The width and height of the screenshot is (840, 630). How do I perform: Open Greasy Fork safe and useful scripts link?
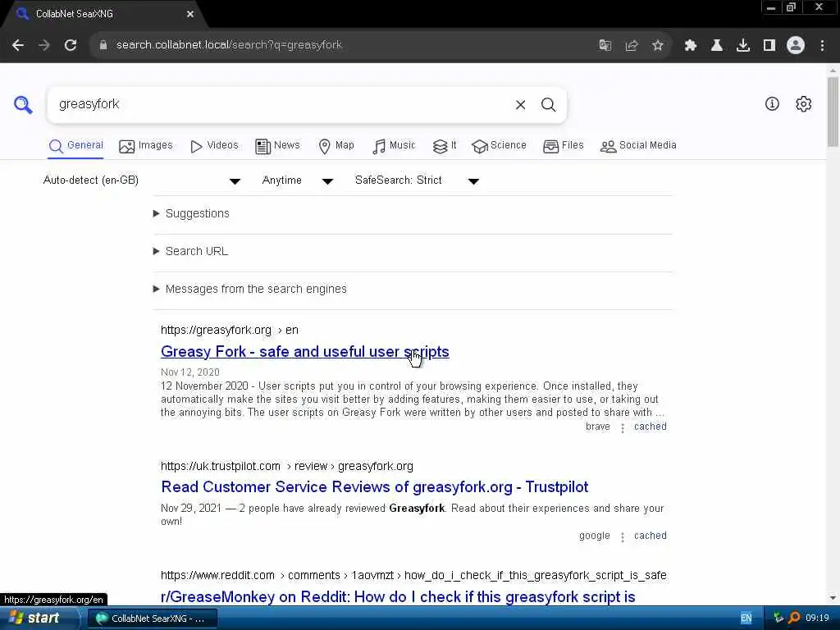(305, 352)
